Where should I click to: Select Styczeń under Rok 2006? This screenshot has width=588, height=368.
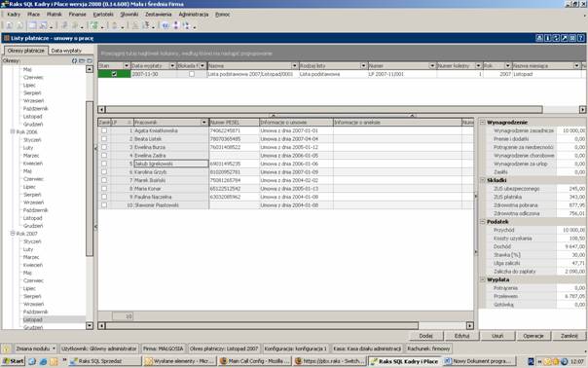tap(32, 139)
